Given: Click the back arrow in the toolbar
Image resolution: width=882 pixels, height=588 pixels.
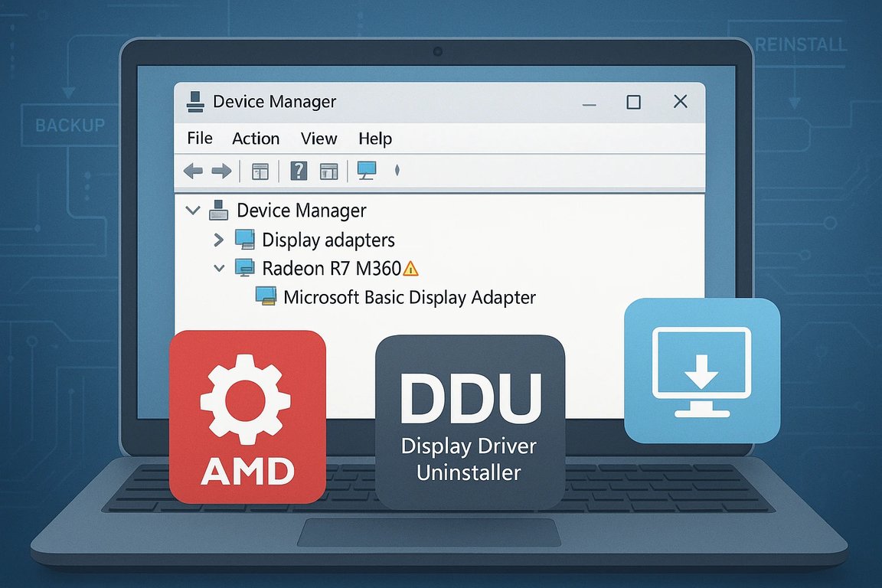Looking at the screenshot, I should [194, 171].
